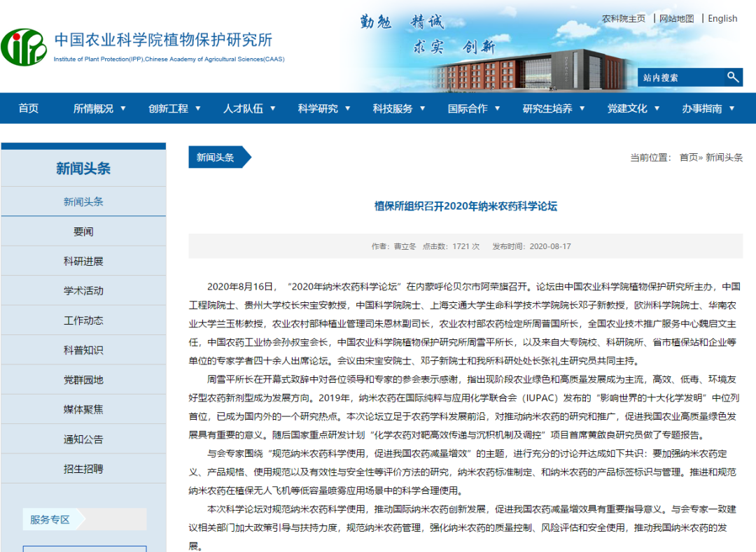Click the IPP green logo
Image resolution: width=756 pixels, height=552 pixels.
click(24, 47)
